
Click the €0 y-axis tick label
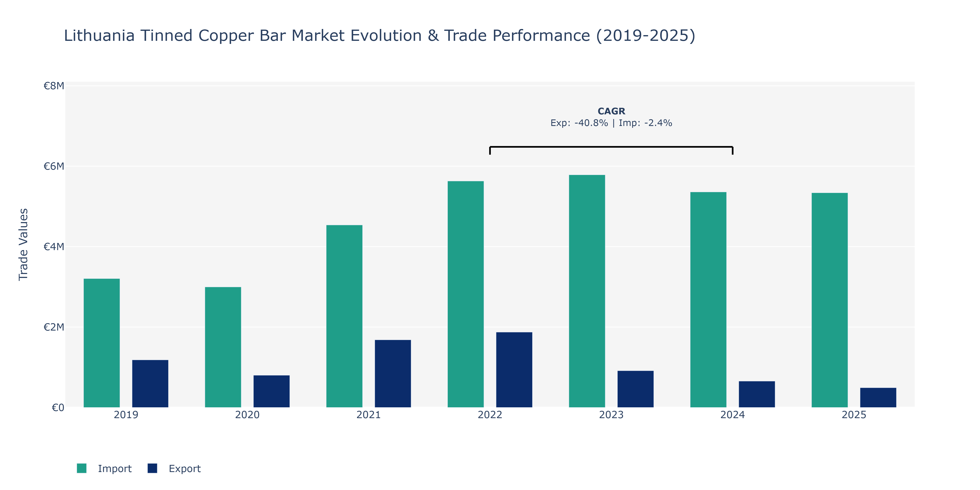coord(58,408)
